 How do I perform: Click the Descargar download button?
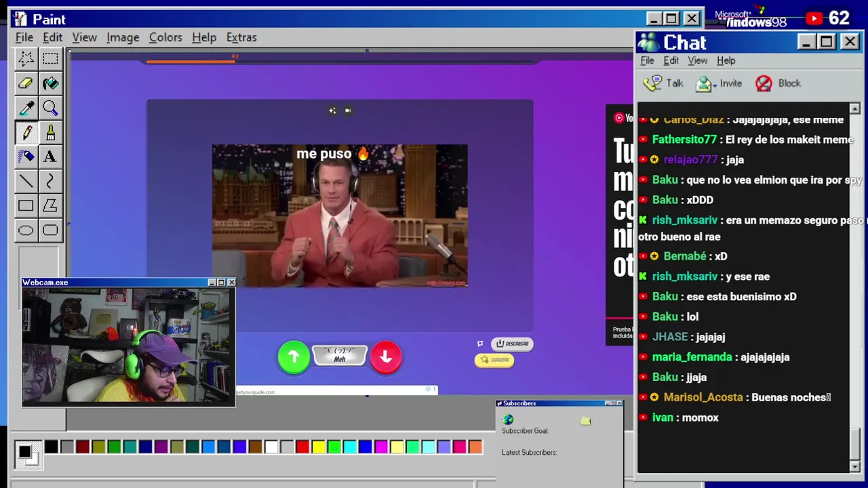[512, 344]
